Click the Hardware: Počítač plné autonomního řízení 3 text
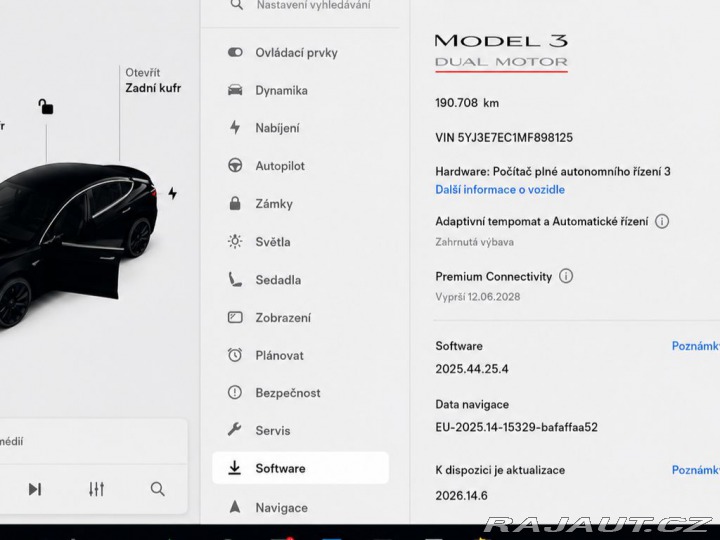The height and width of the screenshot is (540, 720). tap(552, 172)
